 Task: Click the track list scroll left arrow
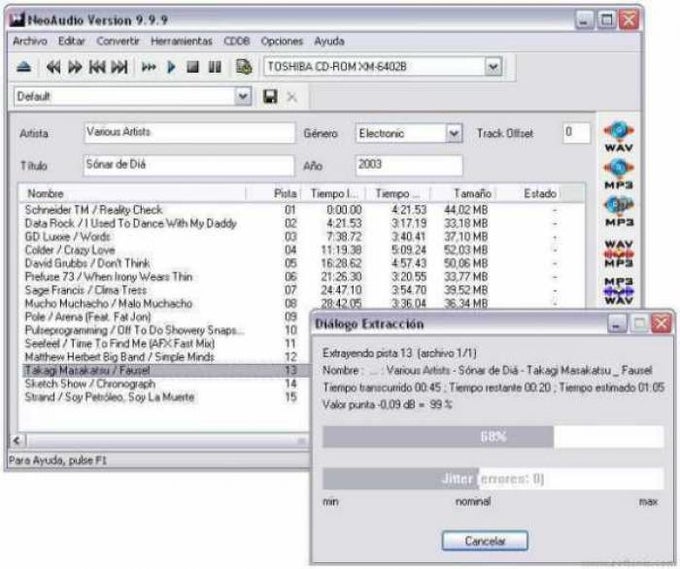(17, 441)
